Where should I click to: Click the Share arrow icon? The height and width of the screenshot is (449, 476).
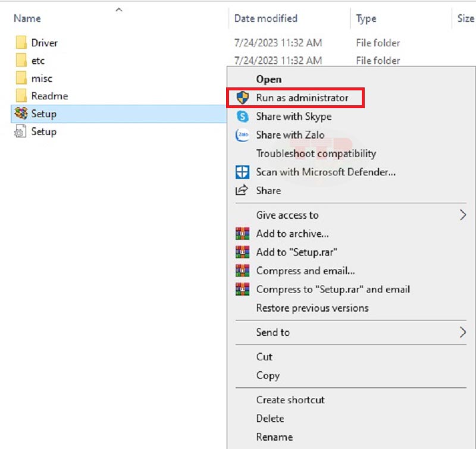tap(242, 191)
